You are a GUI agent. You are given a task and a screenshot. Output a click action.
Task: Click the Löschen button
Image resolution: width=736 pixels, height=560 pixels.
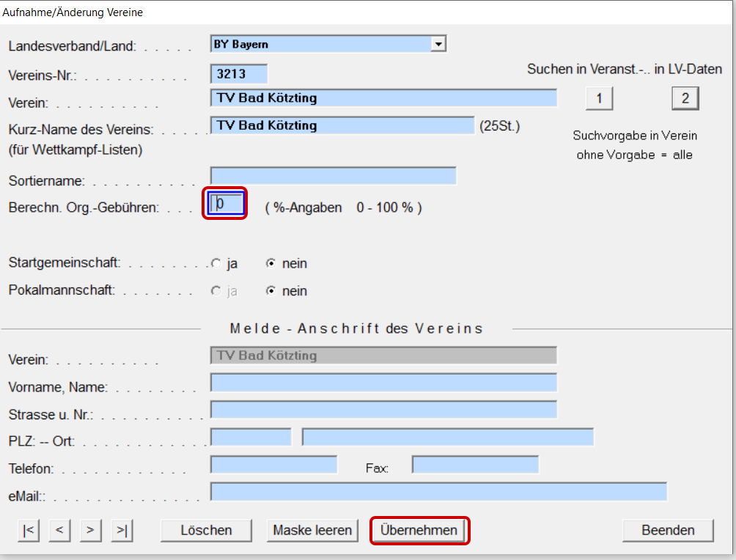206,530
